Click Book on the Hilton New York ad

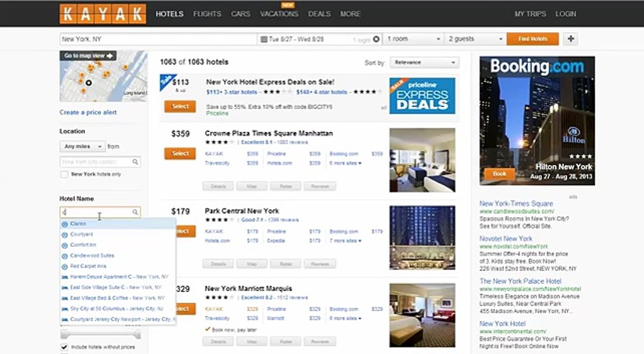click(500, 174)
